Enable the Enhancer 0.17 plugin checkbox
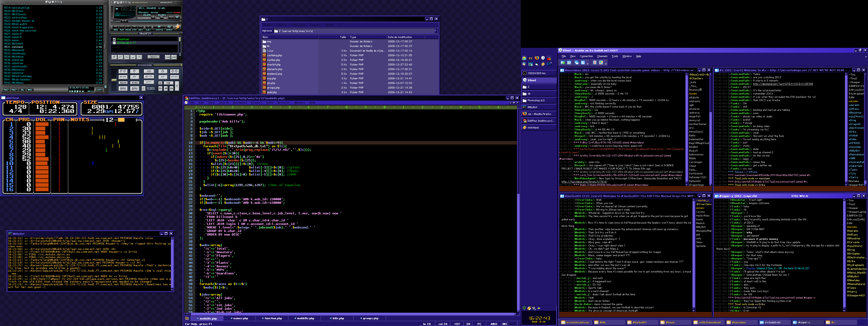The height and width of the screenshot is (326, 868). click(x=114, y=43)
